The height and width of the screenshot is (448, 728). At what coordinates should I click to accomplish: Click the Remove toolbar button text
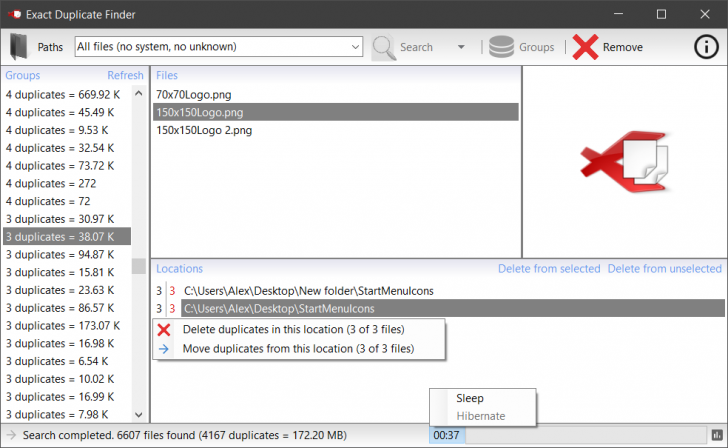pyautogui.click(x=623, y=47)
